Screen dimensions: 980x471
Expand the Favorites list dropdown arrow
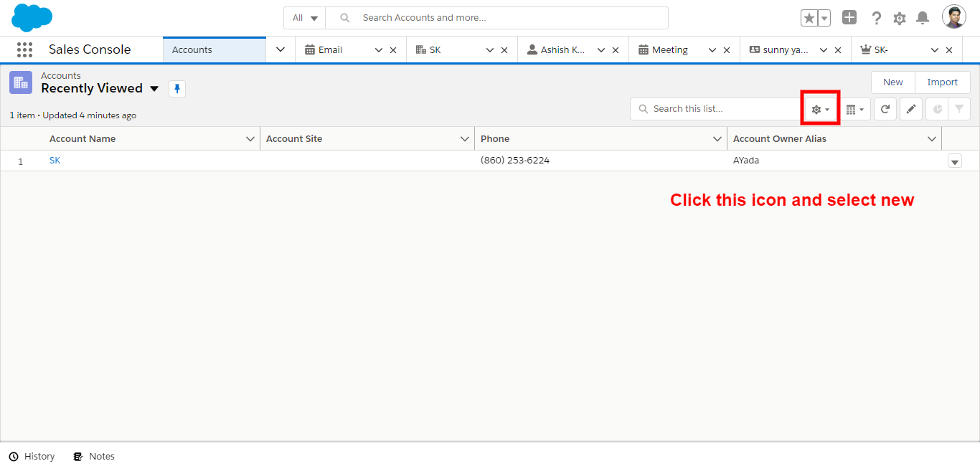tap(824, 18)
